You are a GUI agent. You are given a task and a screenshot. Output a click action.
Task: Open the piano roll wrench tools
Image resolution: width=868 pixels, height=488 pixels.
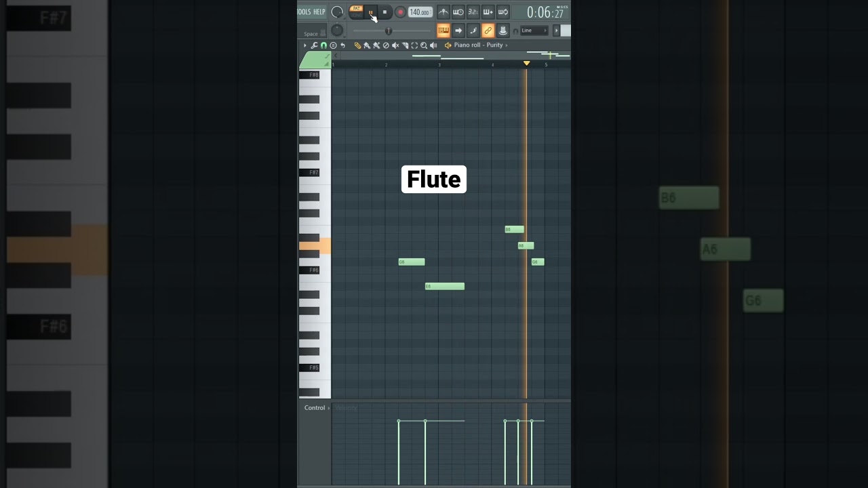(x=314, y=45)
